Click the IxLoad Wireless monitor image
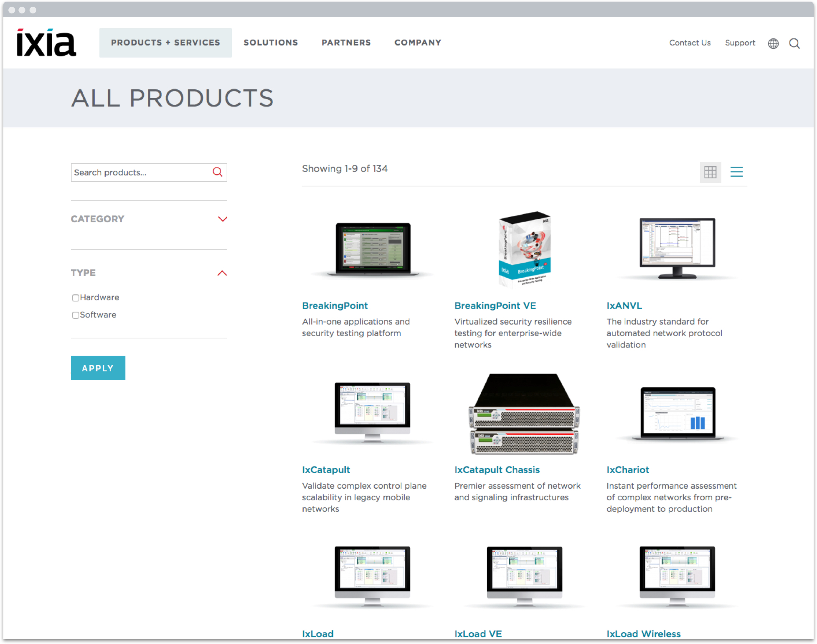Screen dimensions: 817x644 677,576
